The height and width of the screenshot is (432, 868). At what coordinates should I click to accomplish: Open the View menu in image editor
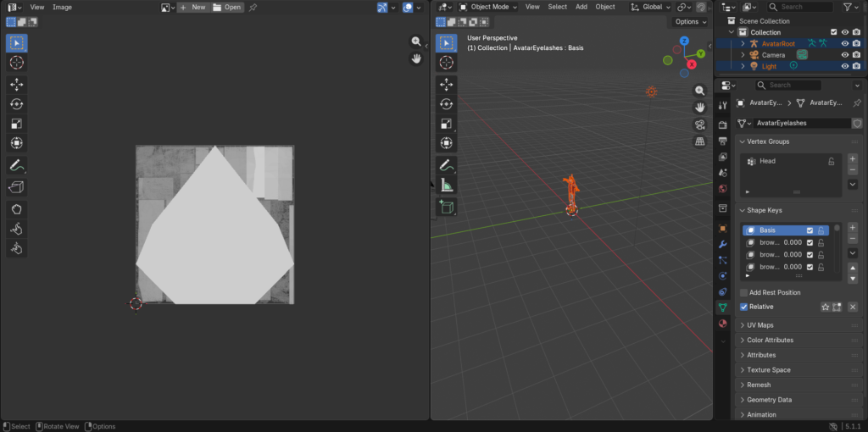tap(37, 7)
